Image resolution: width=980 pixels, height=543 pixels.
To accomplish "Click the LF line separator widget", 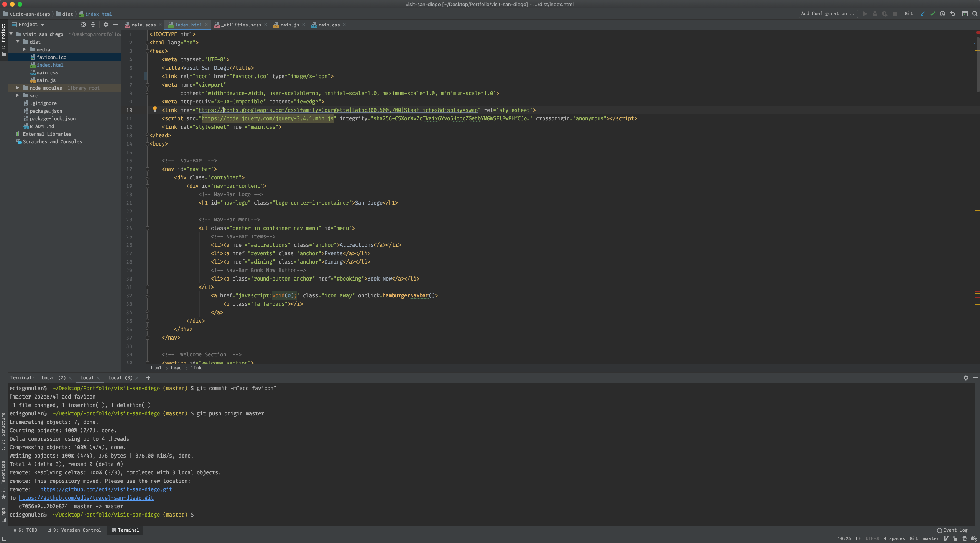I will tap(858, 538).
